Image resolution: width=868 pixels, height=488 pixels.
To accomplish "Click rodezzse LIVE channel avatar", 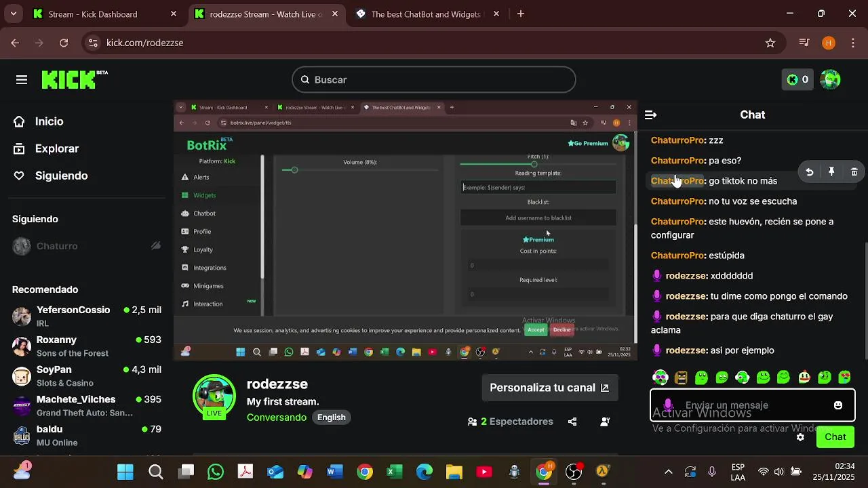I will coord(214,396).
